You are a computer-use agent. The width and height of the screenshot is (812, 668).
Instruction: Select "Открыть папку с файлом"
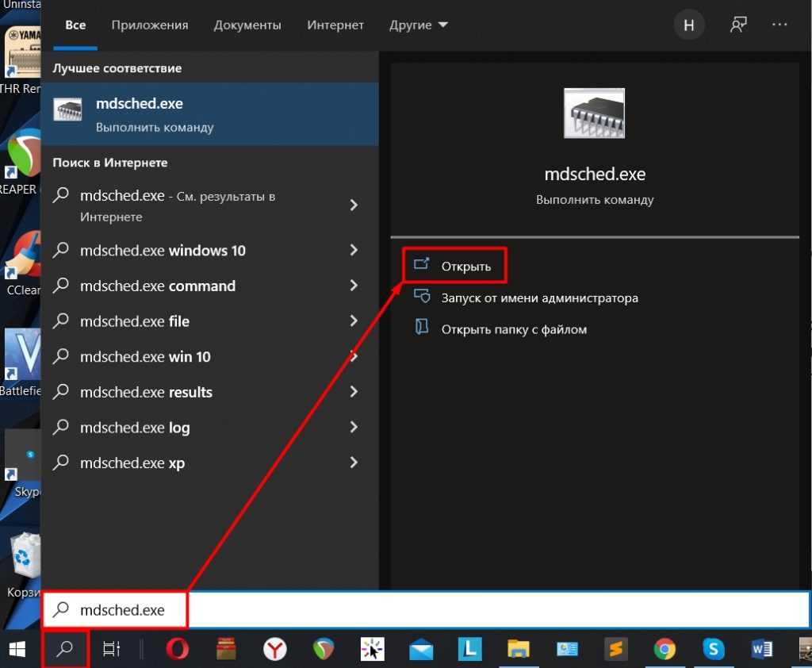tap(514, 328)
